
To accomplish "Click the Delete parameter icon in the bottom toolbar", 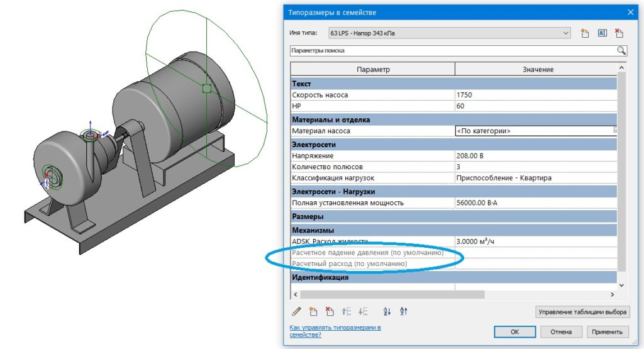I will coord(329,311).
